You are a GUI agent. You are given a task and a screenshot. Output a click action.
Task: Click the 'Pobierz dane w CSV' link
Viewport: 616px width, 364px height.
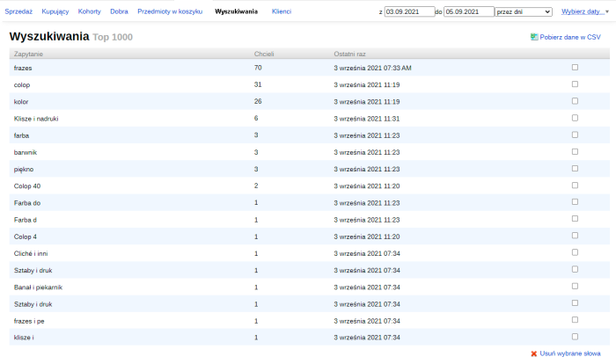pos(571,37)
